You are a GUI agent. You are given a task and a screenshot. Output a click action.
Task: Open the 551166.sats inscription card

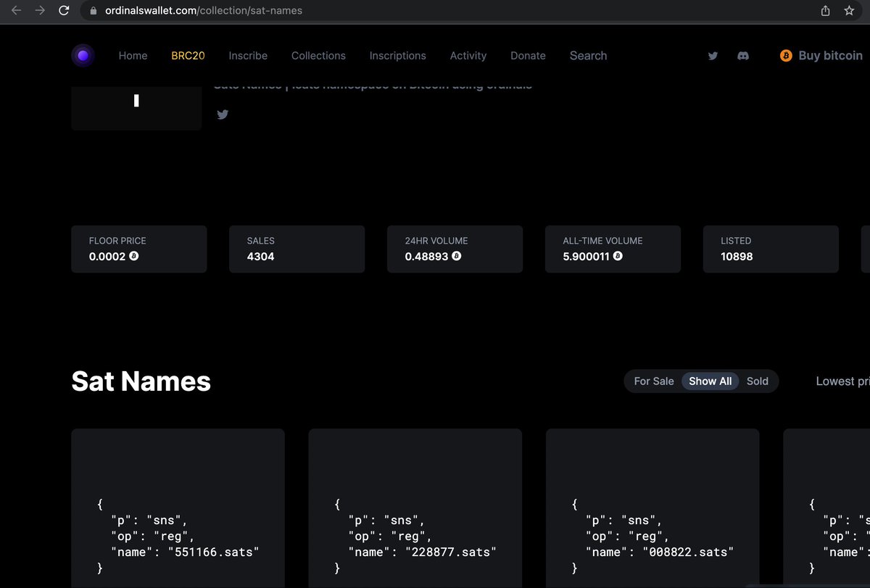click(x=178, y=508)
